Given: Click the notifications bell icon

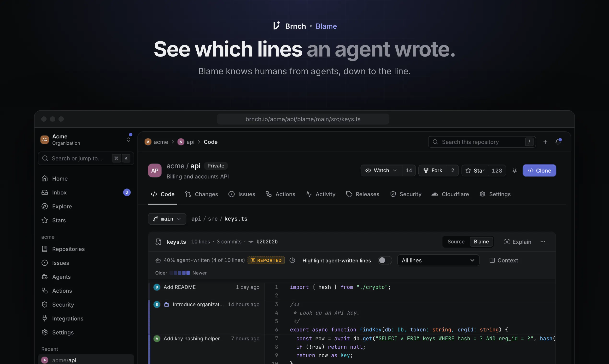Looking at the screenshot, I should point(558,142).
